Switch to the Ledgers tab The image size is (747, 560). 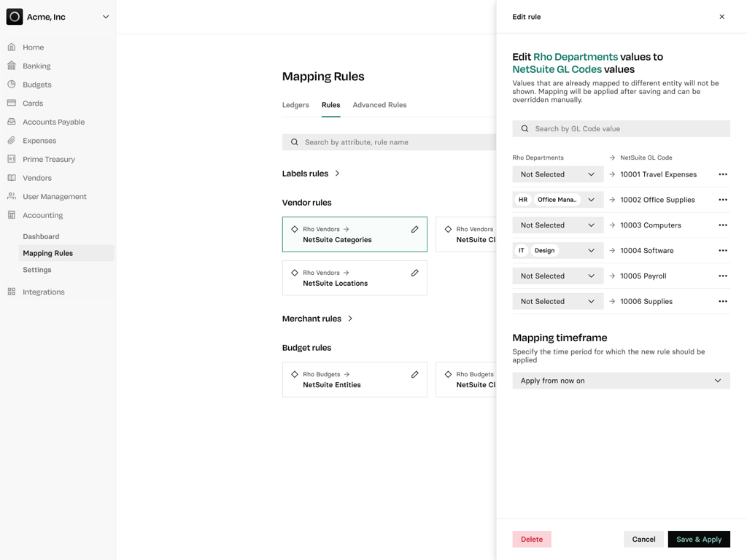coord(295,105)
